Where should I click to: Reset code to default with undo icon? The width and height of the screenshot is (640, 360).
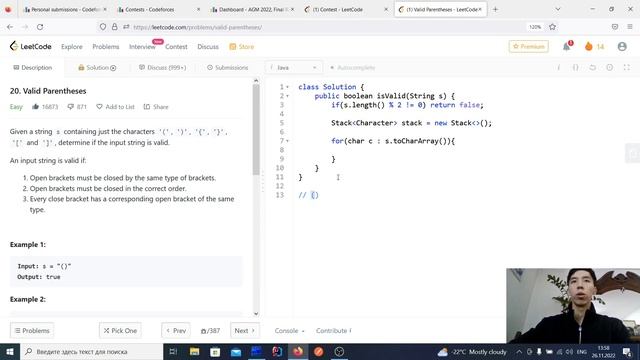pyautogui.click(x=593, y=67)
